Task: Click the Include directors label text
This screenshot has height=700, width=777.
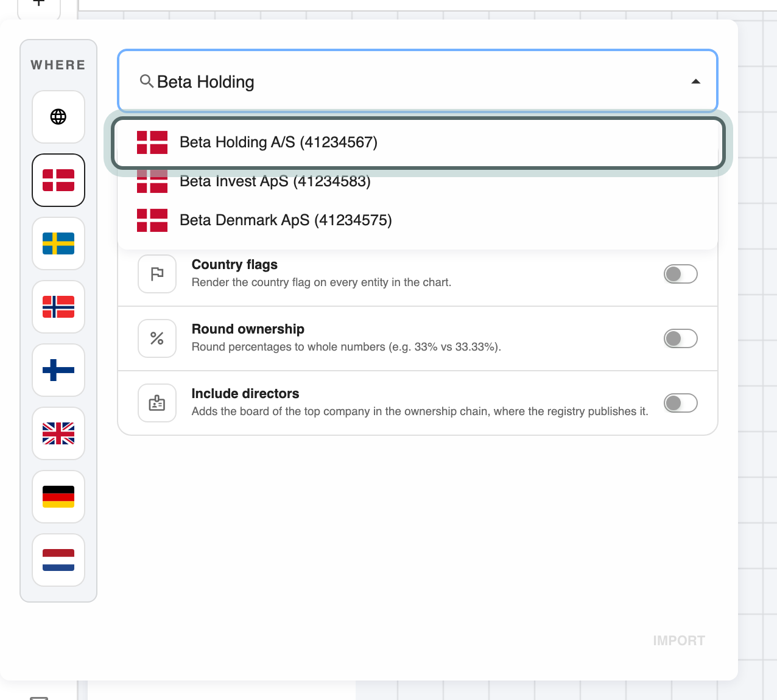Action: pos(245,394)
